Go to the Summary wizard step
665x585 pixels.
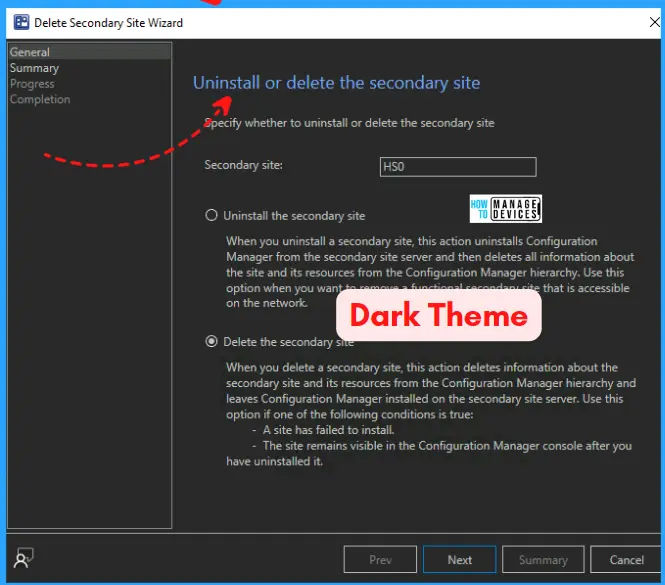point(34,68)
